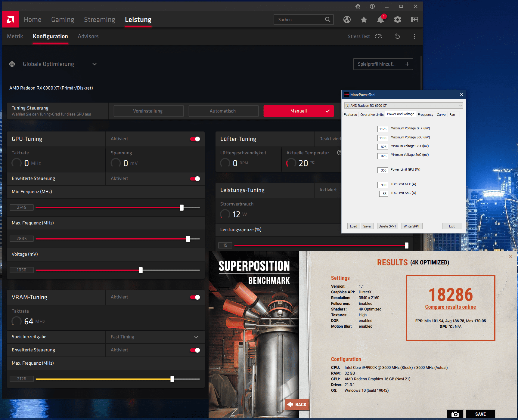Switch to the Advisors sub-tab
The image size is (518, 420).
coord(88,36)
